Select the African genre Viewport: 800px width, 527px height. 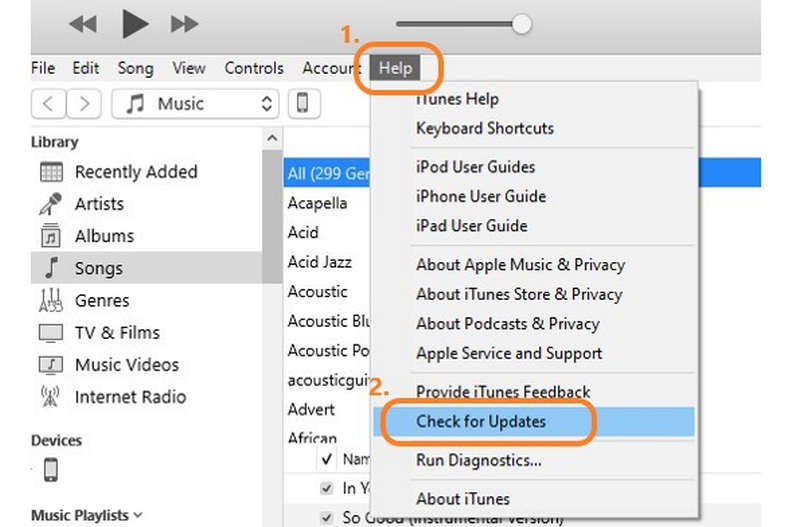(312, 438)
